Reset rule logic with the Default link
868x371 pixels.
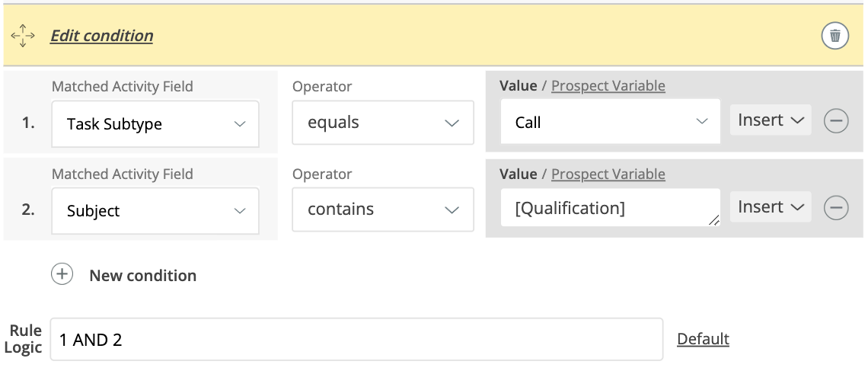[703, 339]
